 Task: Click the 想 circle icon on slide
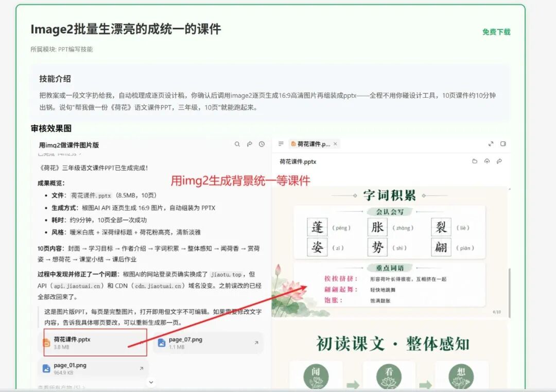(461, 376)
